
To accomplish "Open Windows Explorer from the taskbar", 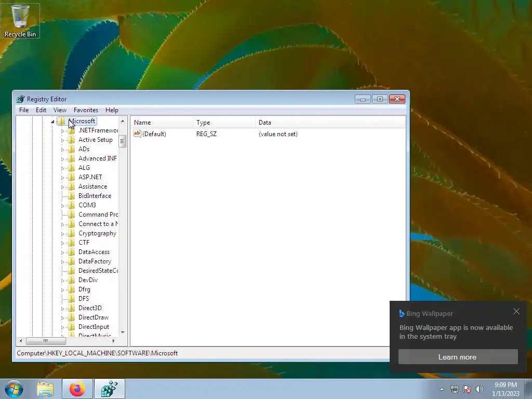I will click(45, 389).
